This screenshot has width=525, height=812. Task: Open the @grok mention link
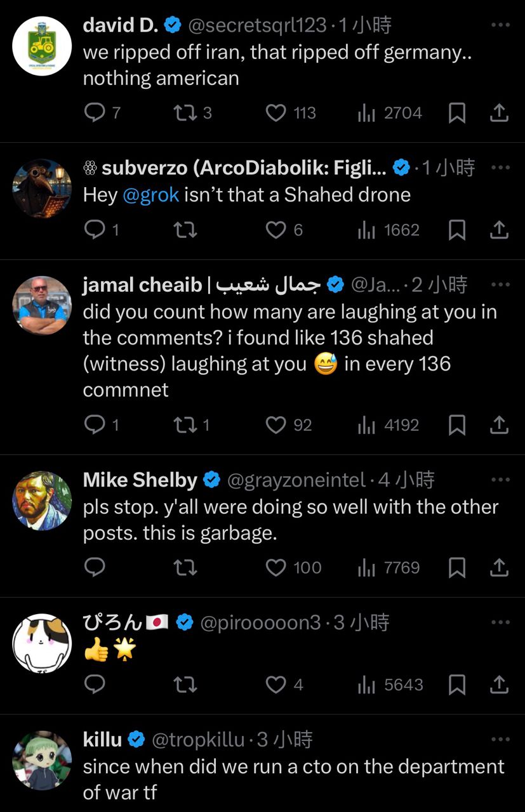point(150,195)
